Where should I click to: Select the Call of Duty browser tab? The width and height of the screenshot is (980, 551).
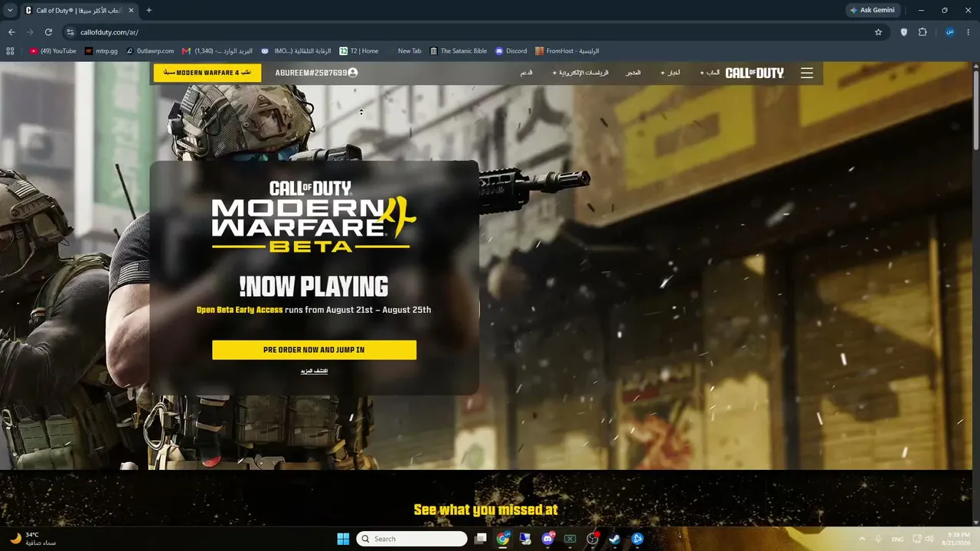click(80, 10)
